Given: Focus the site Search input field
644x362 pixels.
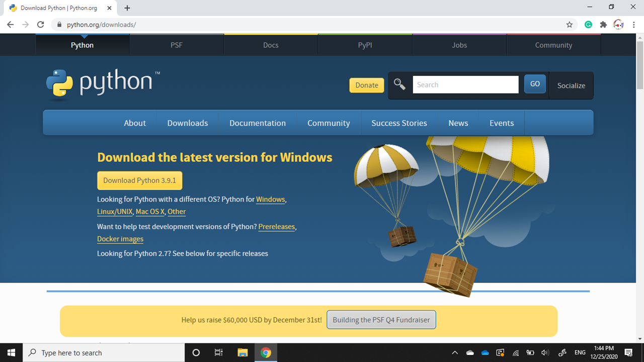Looking at the screenshot, I should 465,84.
